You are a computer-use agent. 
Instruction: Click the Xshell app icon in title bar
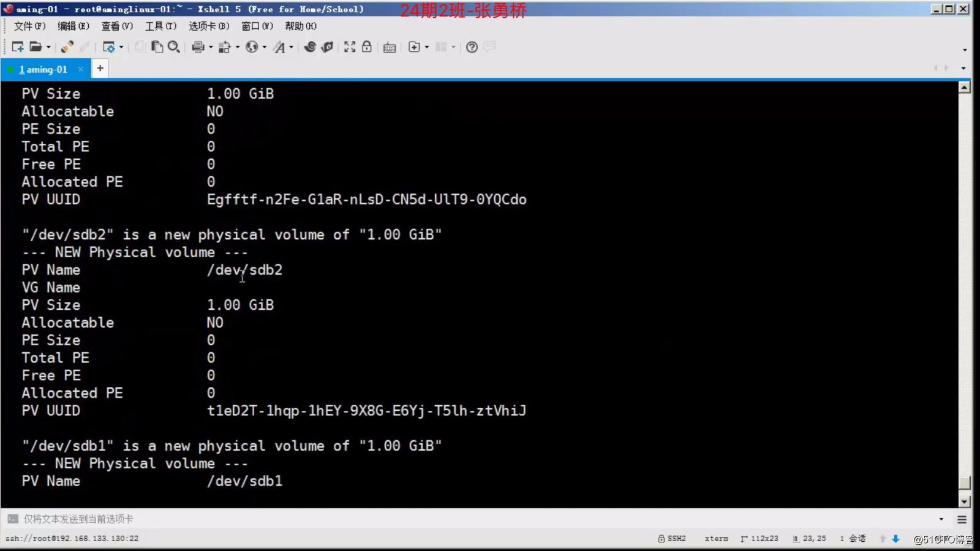8,9
